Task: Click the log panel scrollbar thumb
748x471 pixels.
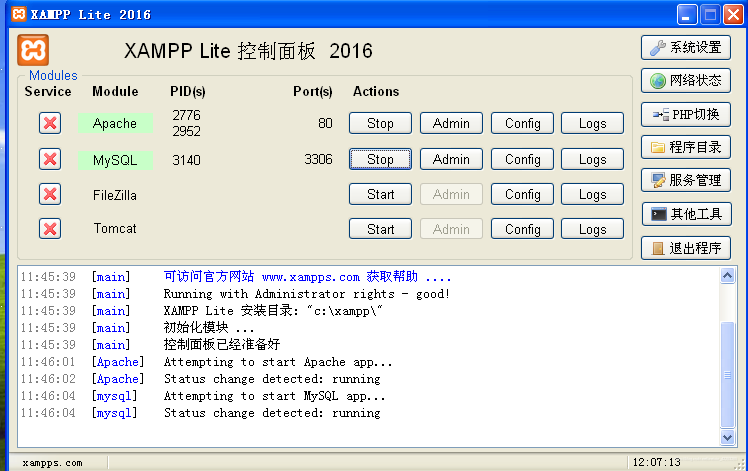Action: coord(727,375)
